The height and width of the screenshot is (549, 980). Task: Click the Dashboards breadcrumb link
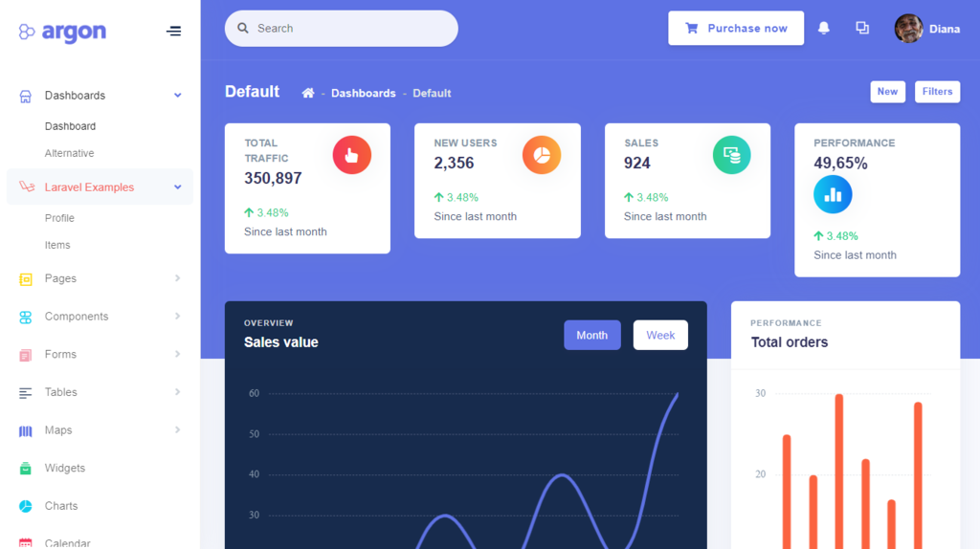click(363, 93)
